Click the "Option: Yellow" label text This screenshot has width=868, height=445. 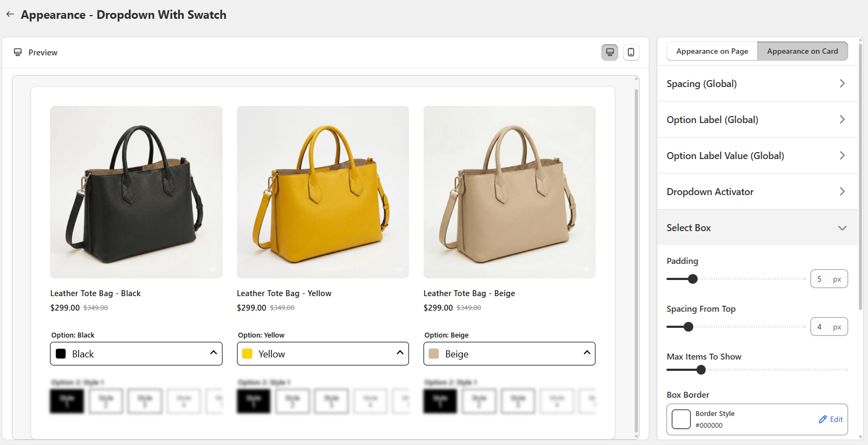261,335
